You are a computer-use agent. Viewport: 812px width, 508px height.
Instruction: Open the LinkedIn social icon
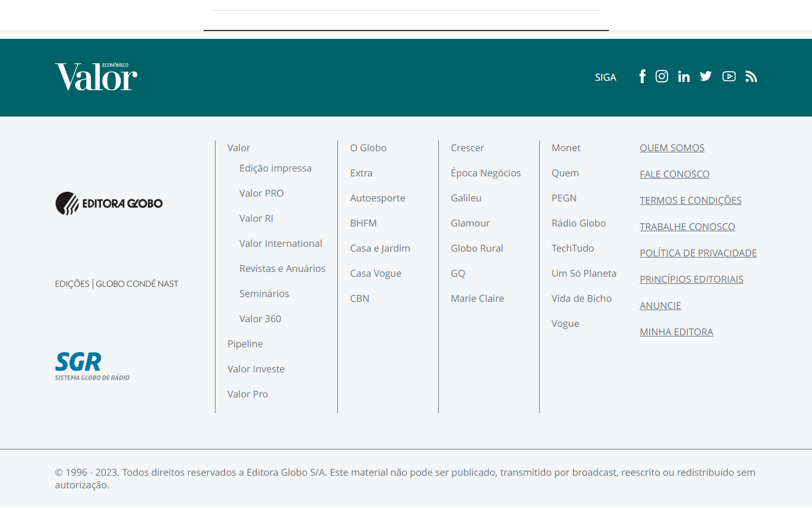[684, 76]
